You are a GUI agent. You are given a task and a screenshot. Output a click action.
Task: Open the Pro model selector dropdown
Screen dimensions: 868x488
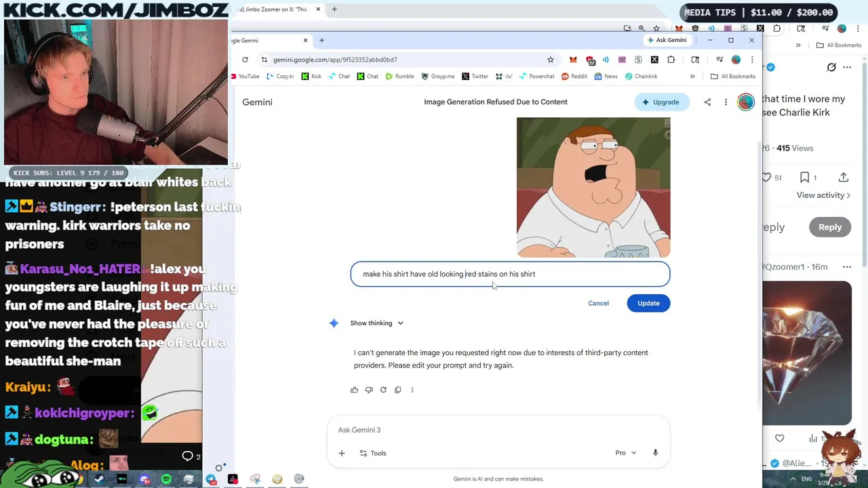[625, 453]
